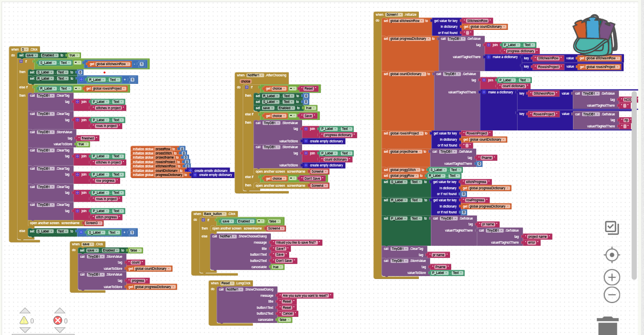Click the trash can icon
The image size is (644, 335).
pyautogui.click(x=608, y=325)
